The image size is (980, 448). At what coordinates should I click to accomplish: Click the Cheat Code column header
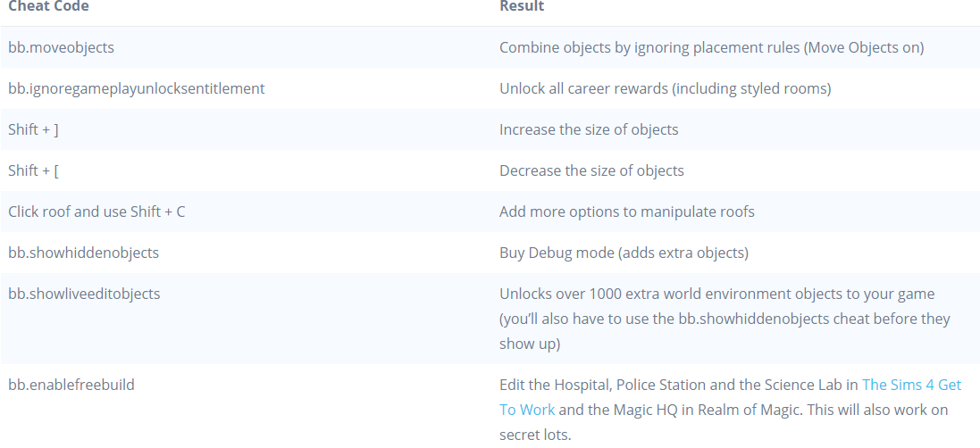(x=48, y=6)
